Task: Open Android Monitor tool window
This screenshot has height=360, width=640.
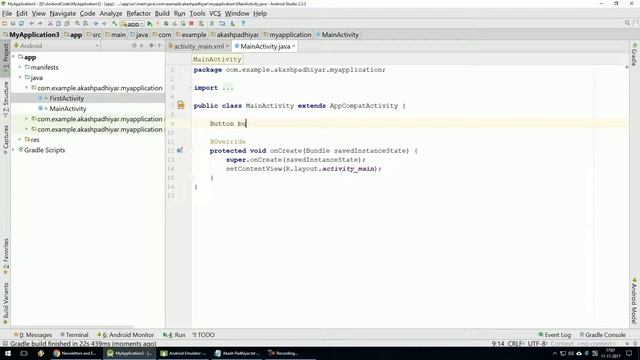Action: pos(126,335)
